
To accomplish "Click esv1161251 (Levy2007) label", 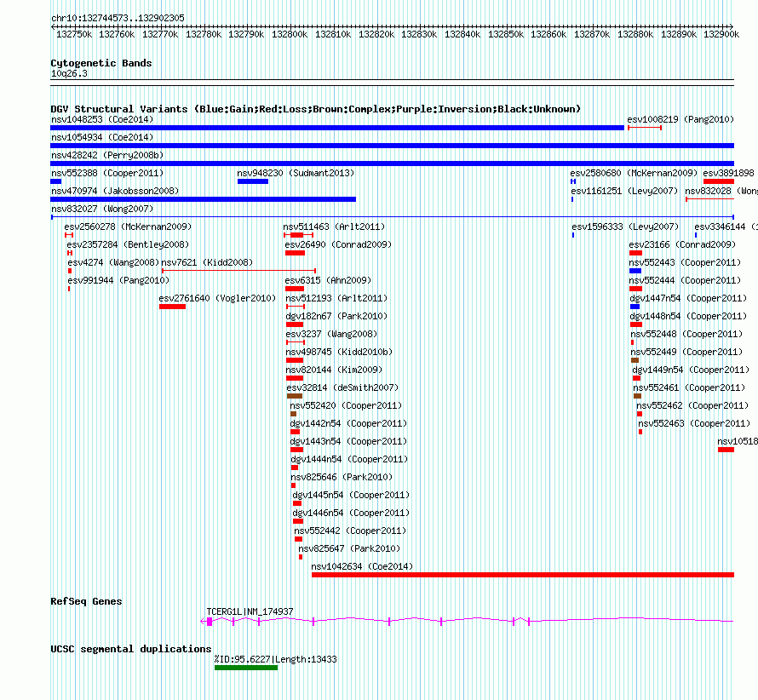I will click(x=624, y=191).
